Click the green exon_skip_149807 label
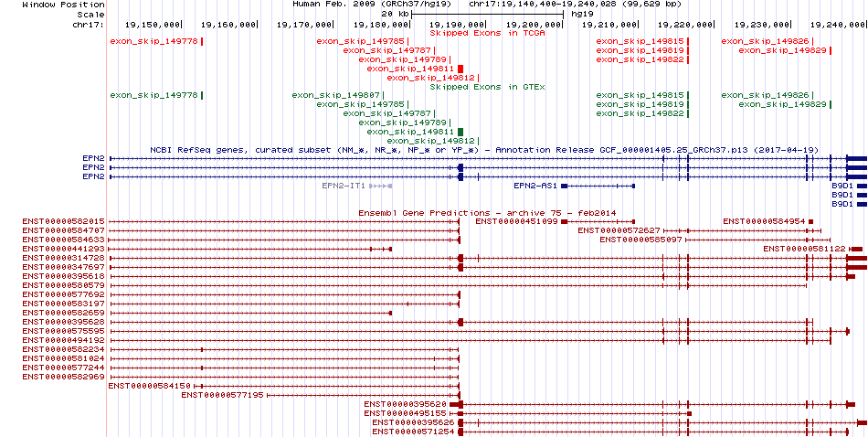The width and height of the screenshot is (868, 437). [x=336, y=95]
